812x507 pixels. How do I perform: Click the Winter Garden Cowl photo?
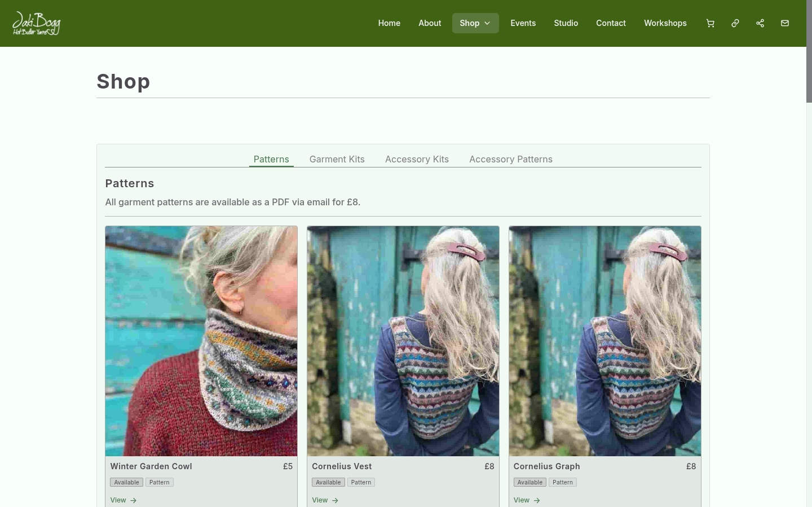pos(201,341)
